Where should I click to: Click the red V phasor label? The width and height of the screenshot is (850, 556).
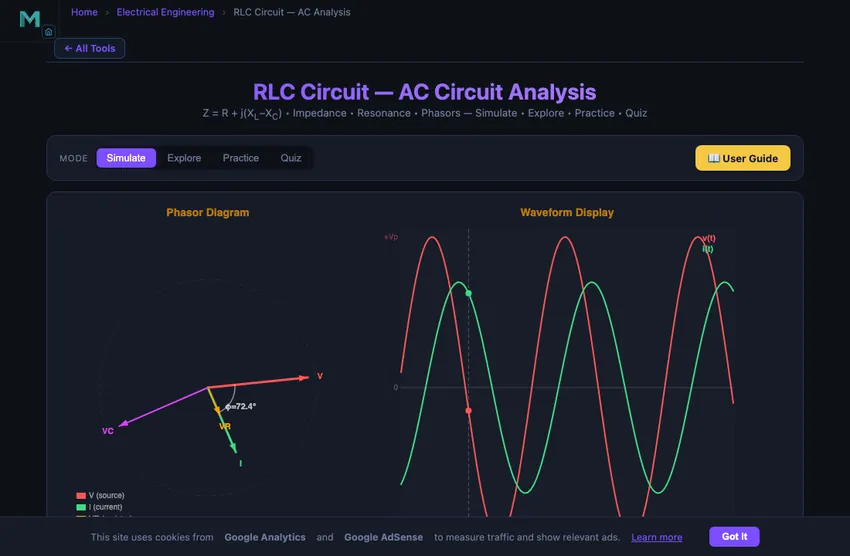click(320, 376)
